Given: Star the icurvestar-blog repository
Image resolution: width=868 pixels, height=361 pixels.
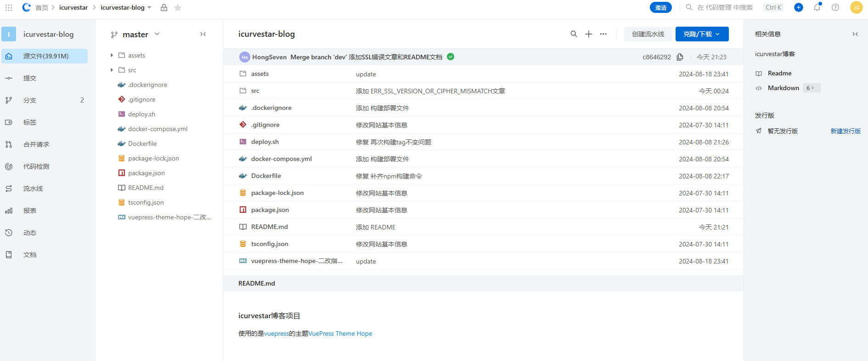Looking at the screenshot, I should pos(178,8).
